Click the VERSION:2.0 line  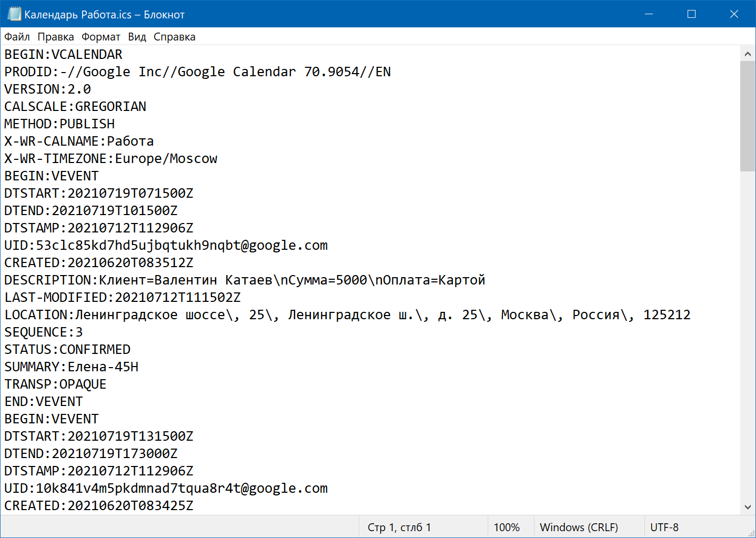tap(47, 89)
